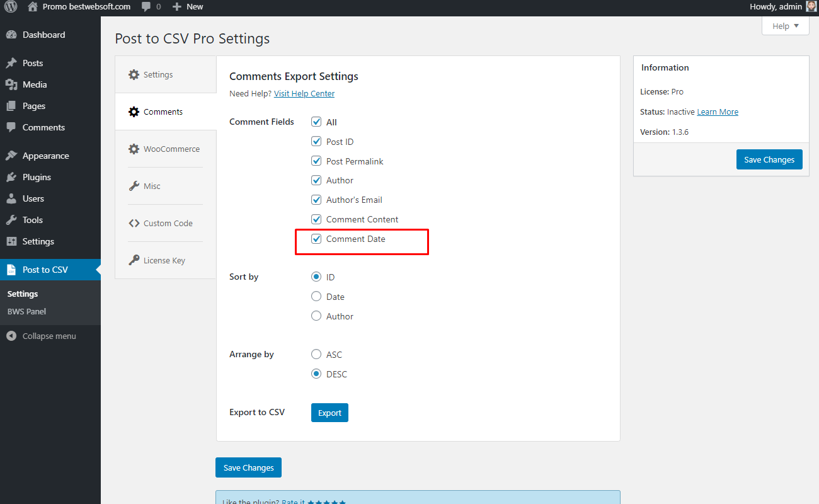Click the gear icon on Comments tab
This screenshot has width=819, height=504.
(x=134, y=112)
